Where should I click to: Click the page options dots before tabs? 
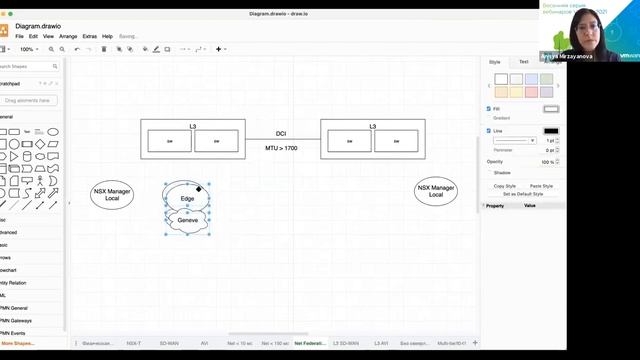pyautogui.click(x=76, y=343)
